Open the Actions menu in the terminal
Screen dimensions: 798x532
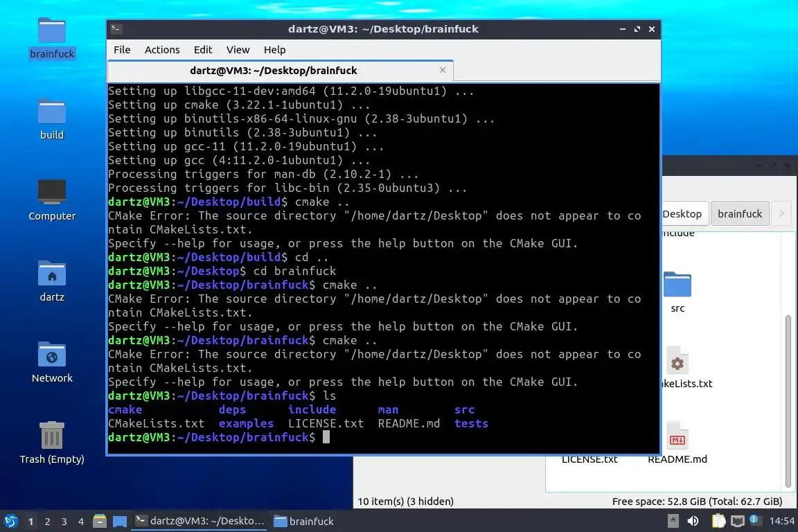tap(162, 50)
